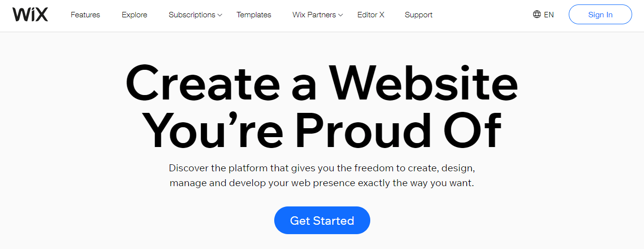Click the Sign In button
This screenshot has width=644, height=249.
tap(600, 14)
